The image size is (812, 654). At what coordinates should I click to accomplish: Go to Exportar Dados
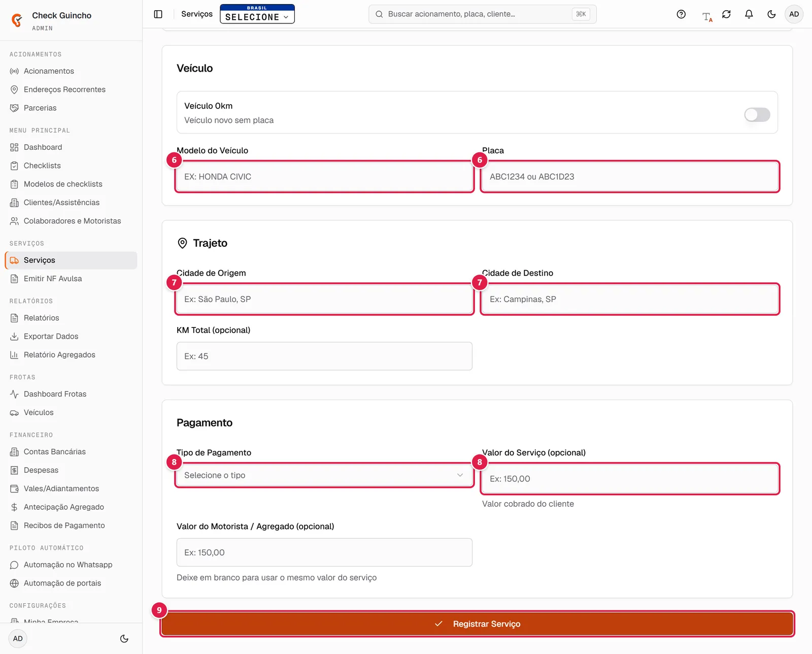71,336
